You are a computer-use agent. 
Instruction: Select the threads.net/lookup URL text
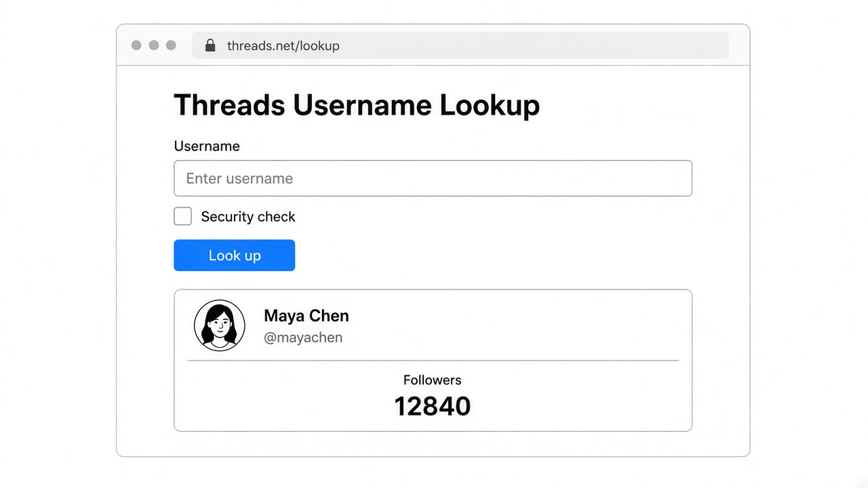[283, 46]
